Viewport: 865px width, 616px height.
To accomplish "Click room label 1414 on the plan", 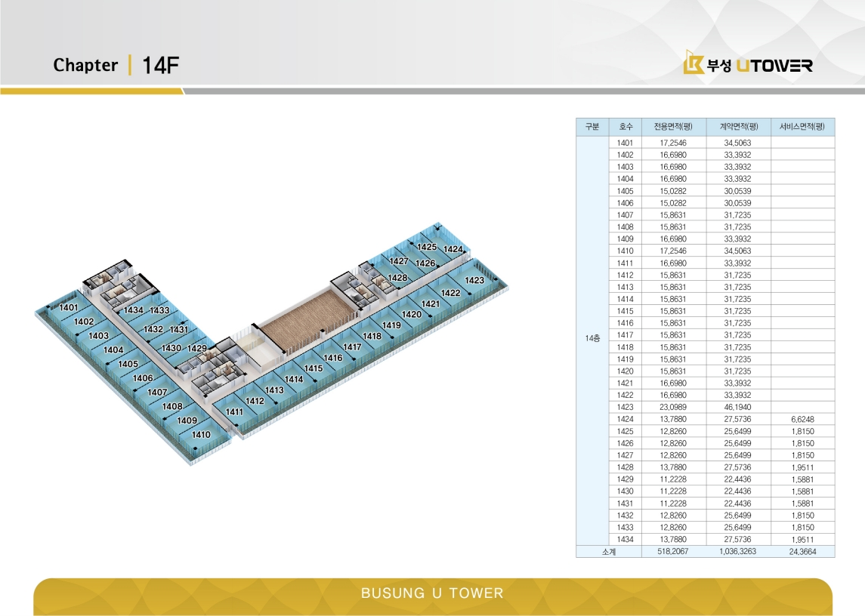I will [294, 380].
